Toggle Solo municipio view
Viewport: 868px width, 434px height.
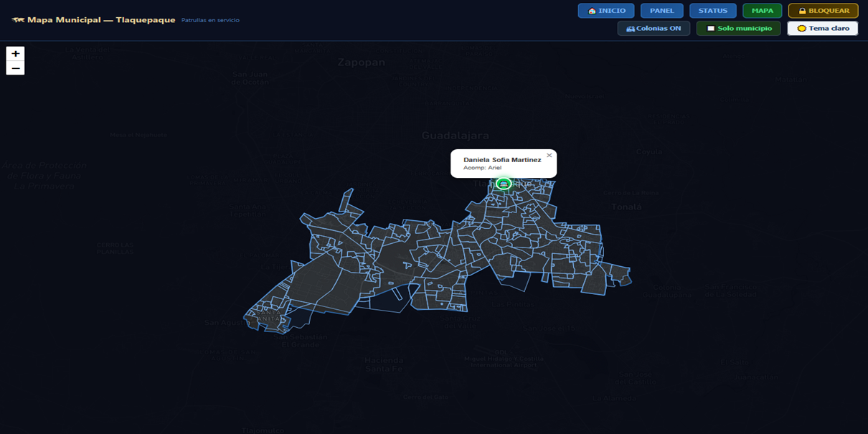pos(739,28)
